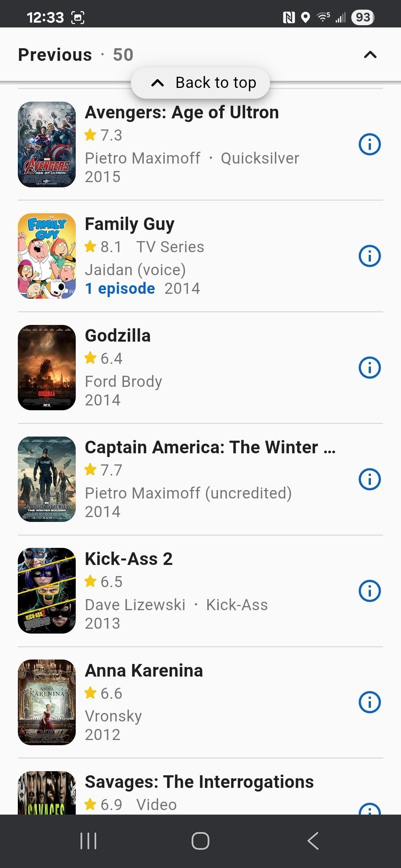Open the Avengers: Age of Ultron poster
The height and width of the screenshot is (868, 401).
(x=47, y=144)
